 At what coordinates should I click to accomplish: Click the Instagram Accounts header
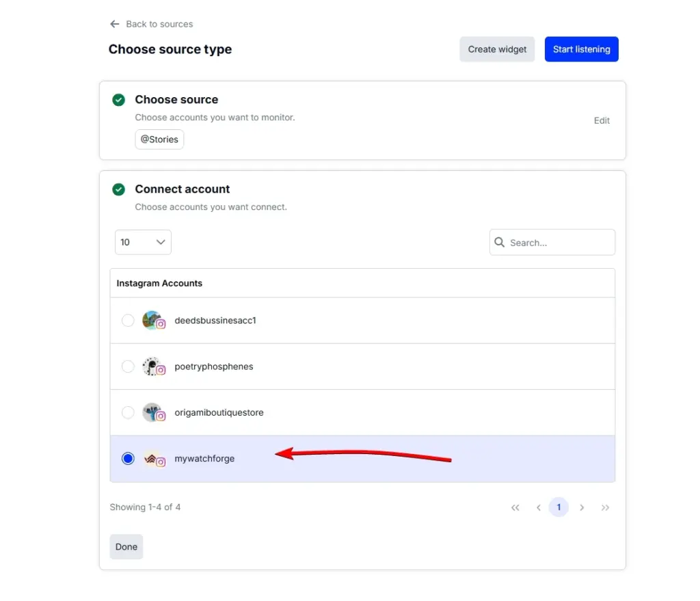point(159,282)
